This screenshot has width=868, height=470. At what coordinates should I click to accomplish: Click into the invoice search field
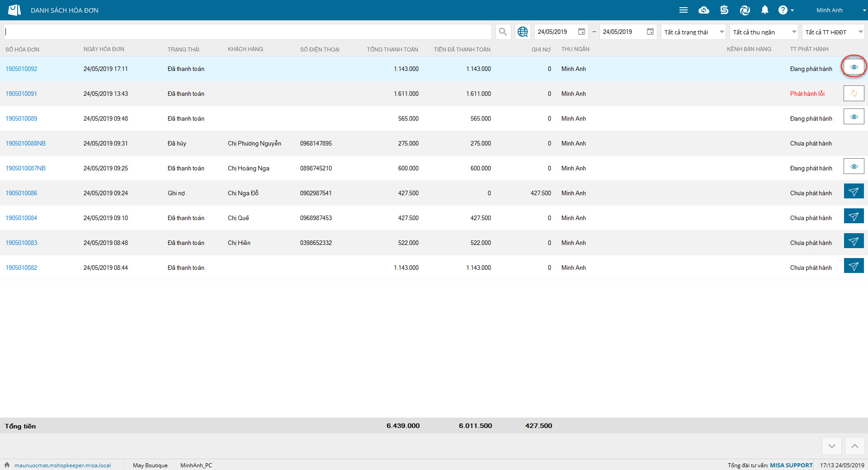pos(248,32)
